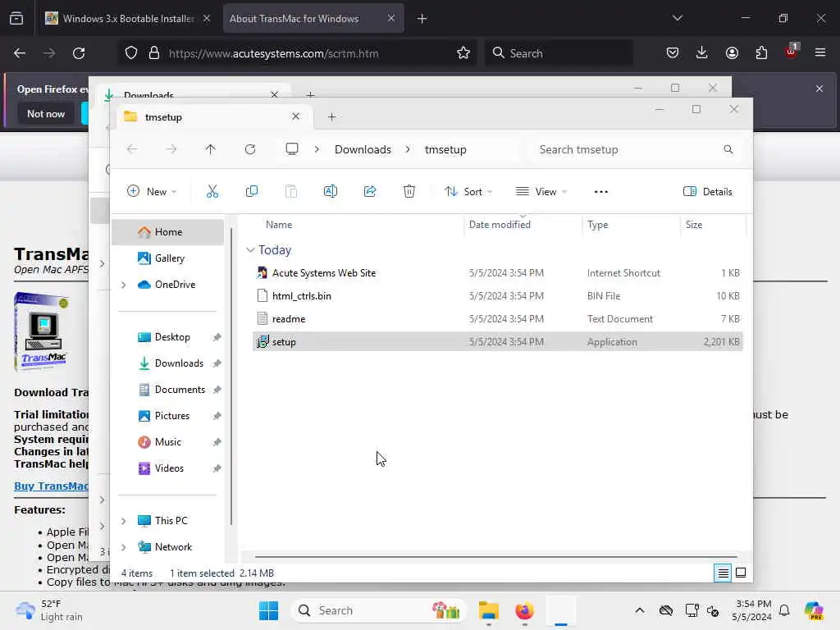Expand the This PC tree node

pyautogui.click(x=124, y=521)
